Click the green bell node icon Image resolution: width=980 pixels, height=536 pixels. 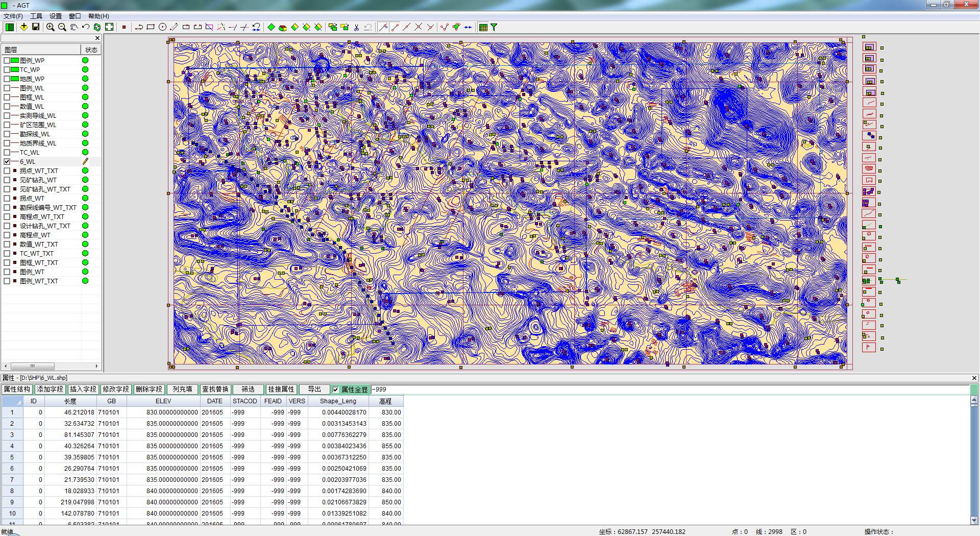(456, 27)
